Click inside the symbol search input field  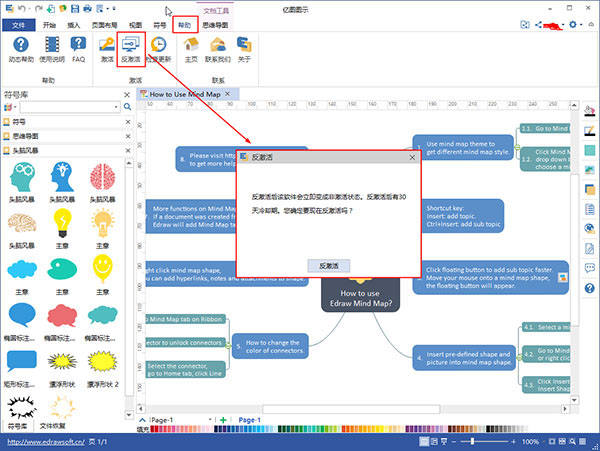pyautogui.click(x=67, y=107)
